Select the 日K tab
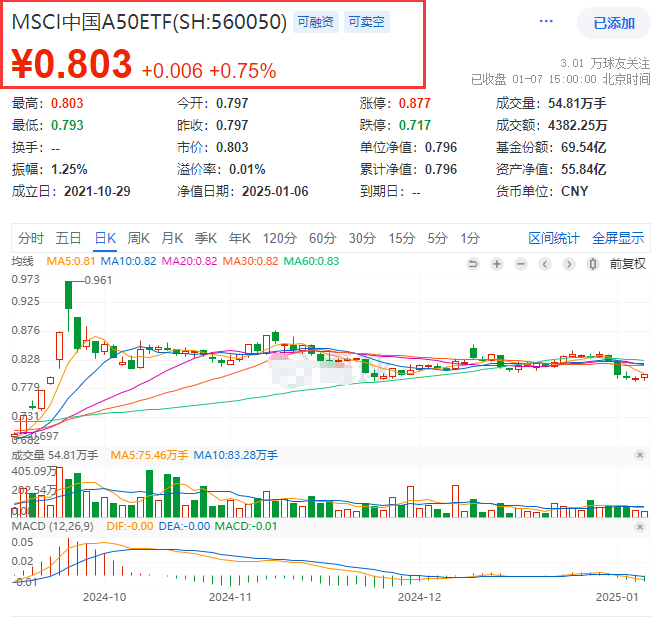 click(105, 238)
